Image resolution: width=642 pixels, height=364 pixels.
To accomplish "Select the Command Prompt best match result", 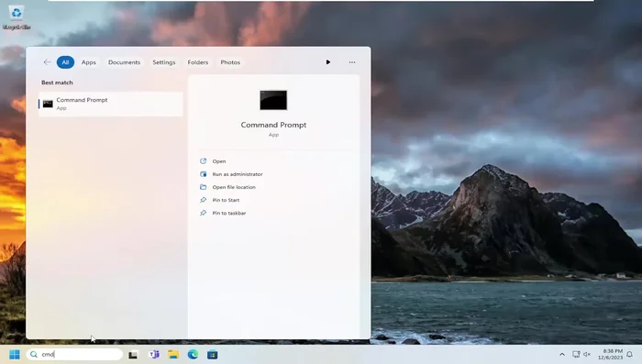I will [110, 104].
